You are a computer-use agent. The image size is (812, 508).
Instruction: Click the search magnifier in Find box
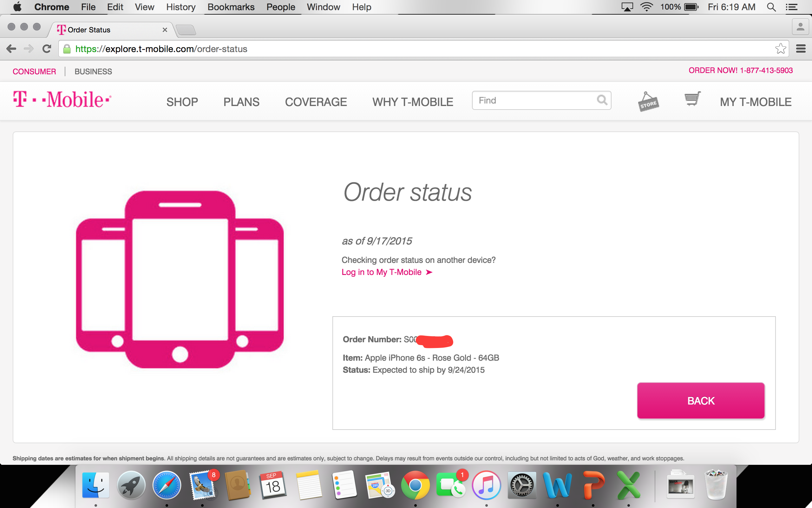click(602, 100)
